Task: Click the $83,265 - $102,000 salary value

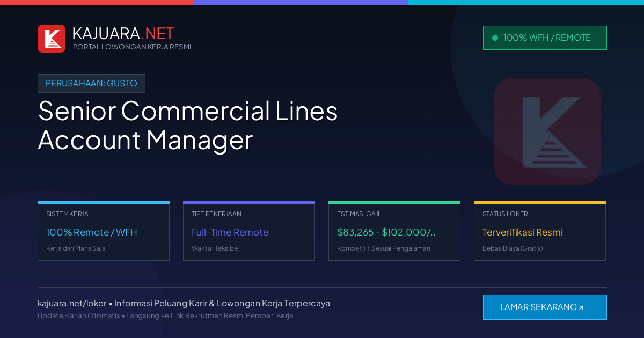Action: pyautogui.click(x=386, y=232)
